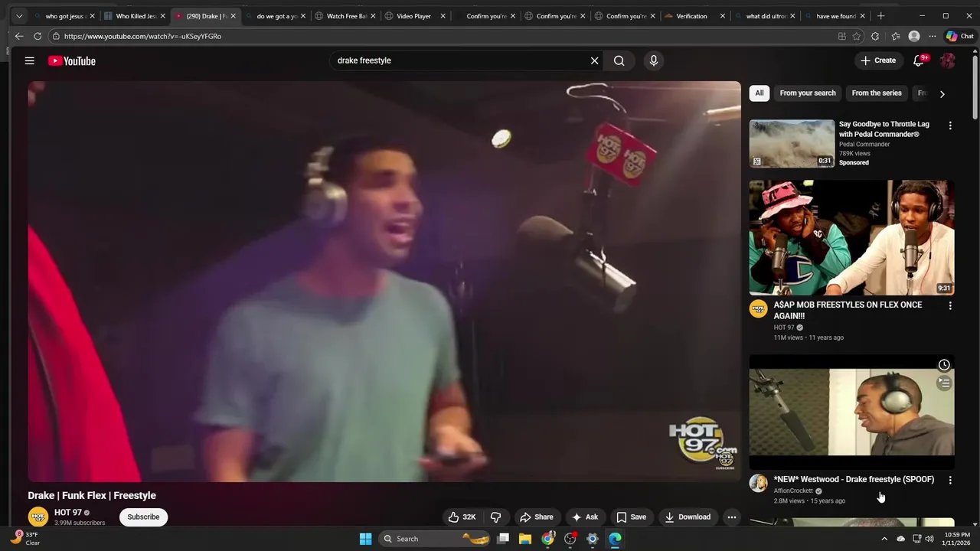Add this page to favorites with the star
Image resolution: width=980 pixels, height=551 pixels.
click(857, 36)
